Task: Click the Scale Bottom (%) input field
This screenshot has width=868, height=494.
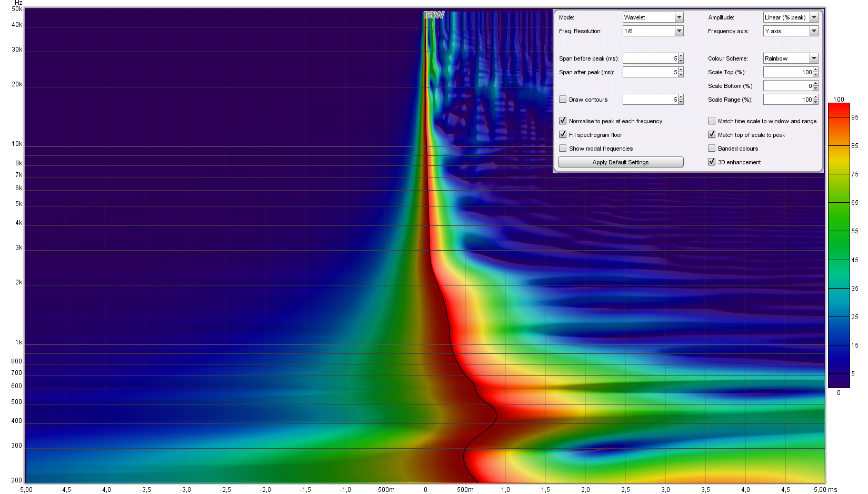Action: pyautogui.click(x=788, y=86)
